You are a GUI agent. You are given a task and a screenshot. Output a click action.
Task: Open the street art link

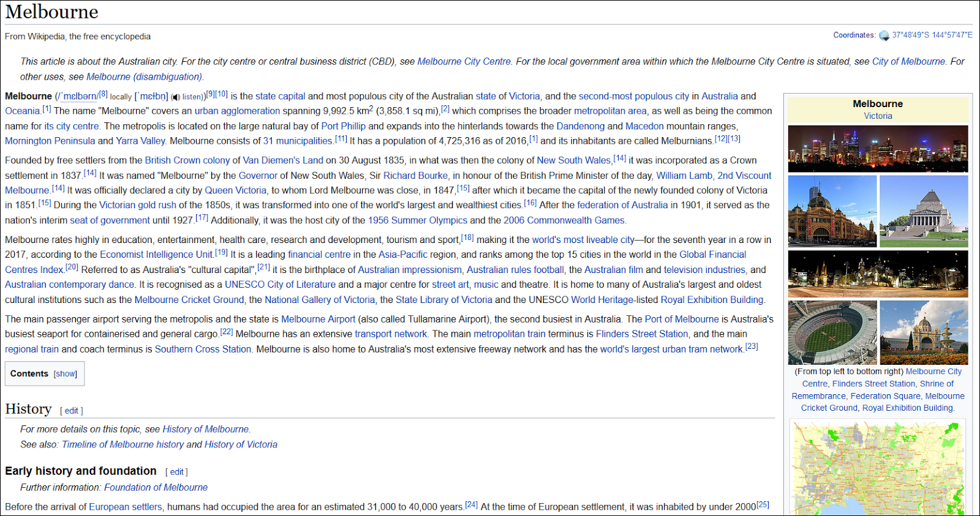(450, 285)
